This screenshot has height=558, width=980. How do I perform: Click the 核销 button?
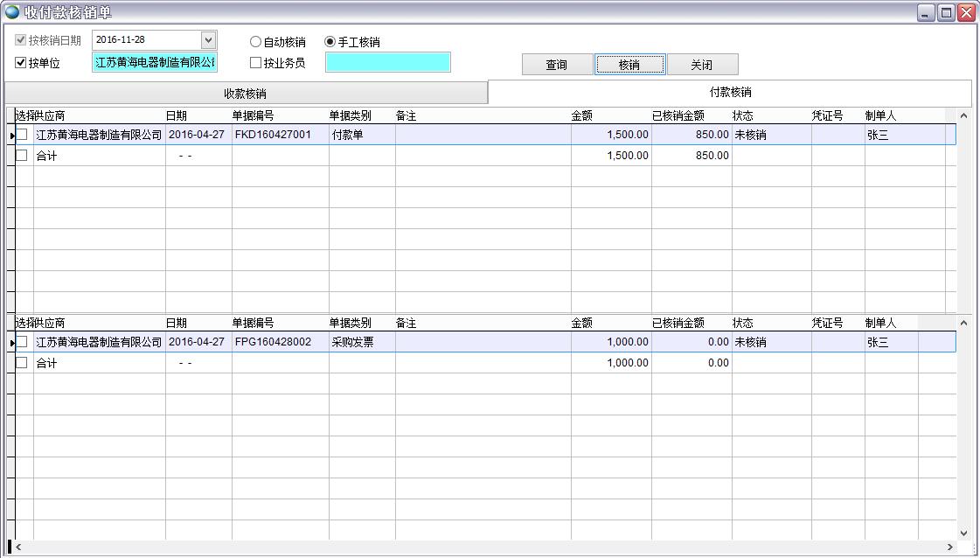(x=629, y=64)
